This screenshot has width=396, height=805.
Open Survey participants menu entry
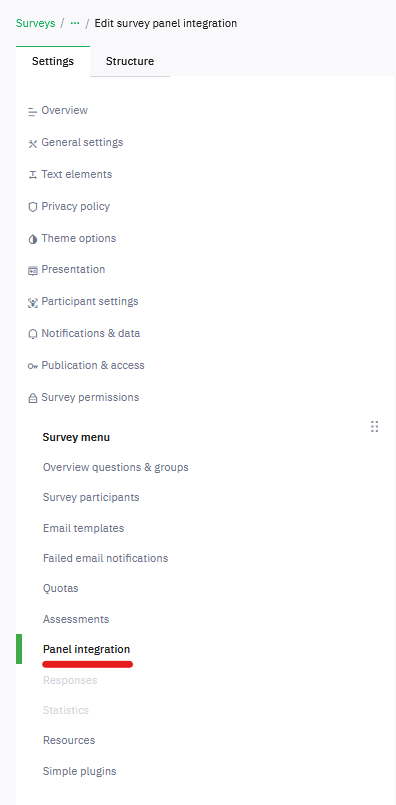[91, 497]
